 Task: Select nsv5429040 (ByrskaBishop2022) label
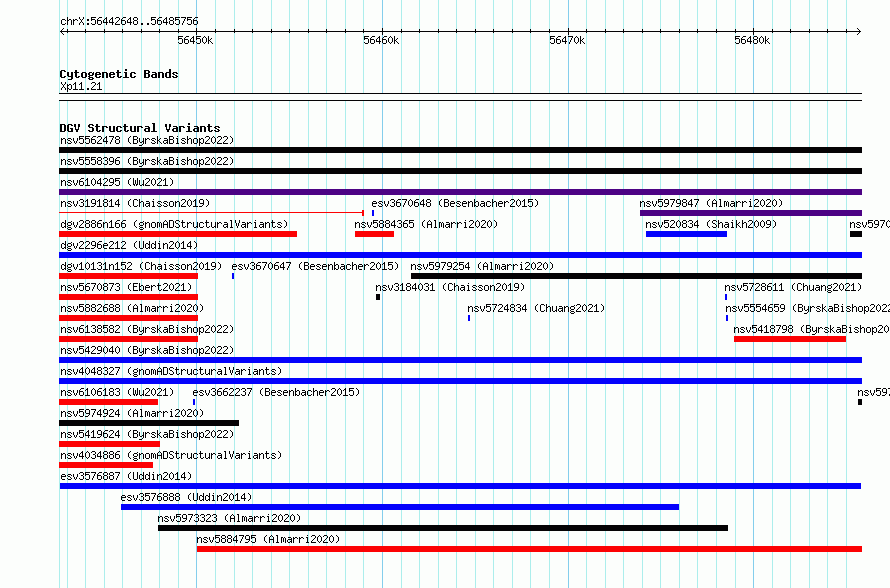pyautogui.click(x=147, y=350)
